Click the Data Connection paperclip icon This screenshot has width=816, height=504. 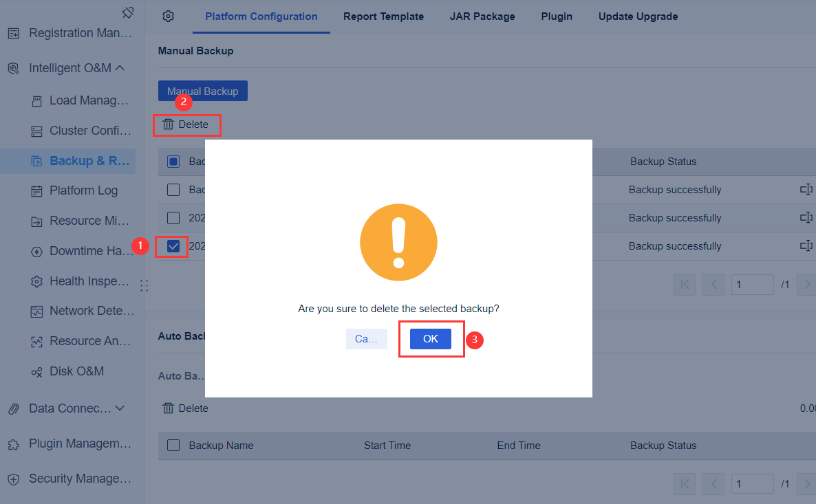tap(14, 409)
